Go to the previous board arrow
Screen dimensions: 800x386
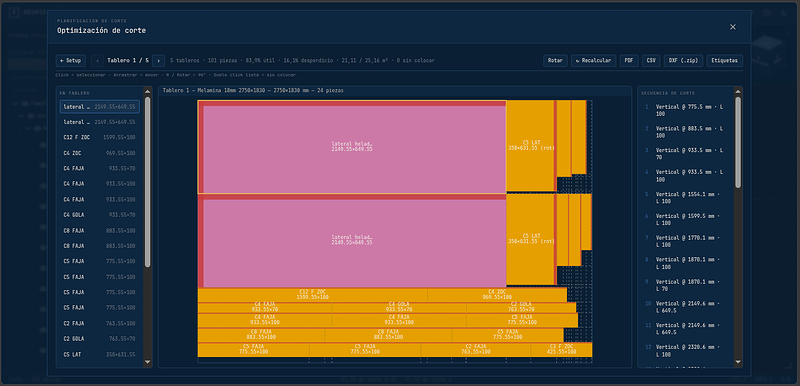[x=97, y=61]
